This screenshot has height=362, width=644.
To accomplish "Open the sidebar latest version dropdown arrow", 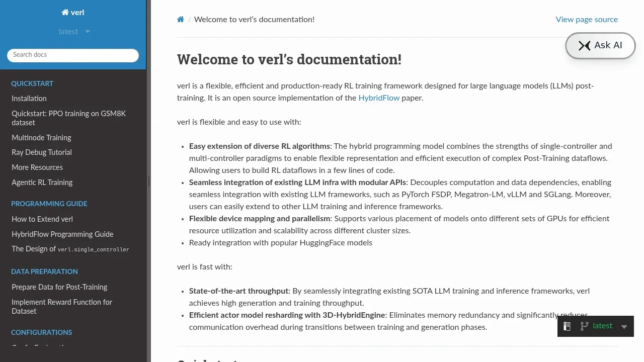I will tap(87, 32).
